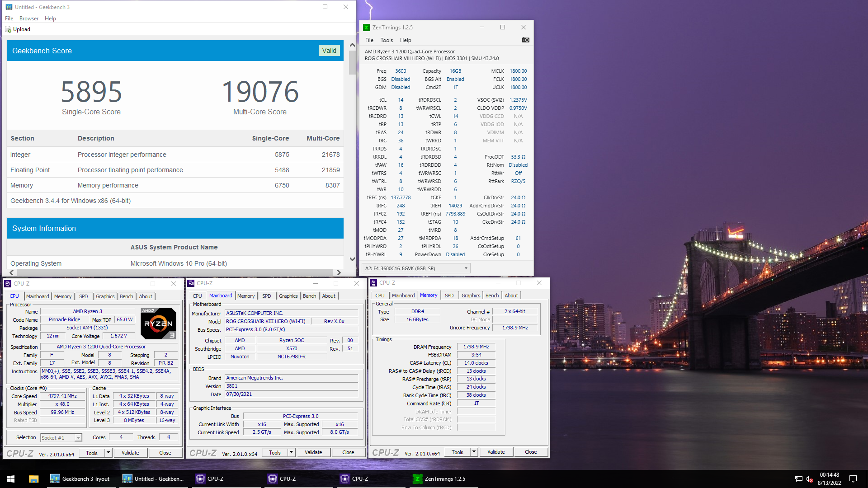Click the BIOS Version field 3801
The height and width of the screenshot is (488, 868).
pos(292,386)
